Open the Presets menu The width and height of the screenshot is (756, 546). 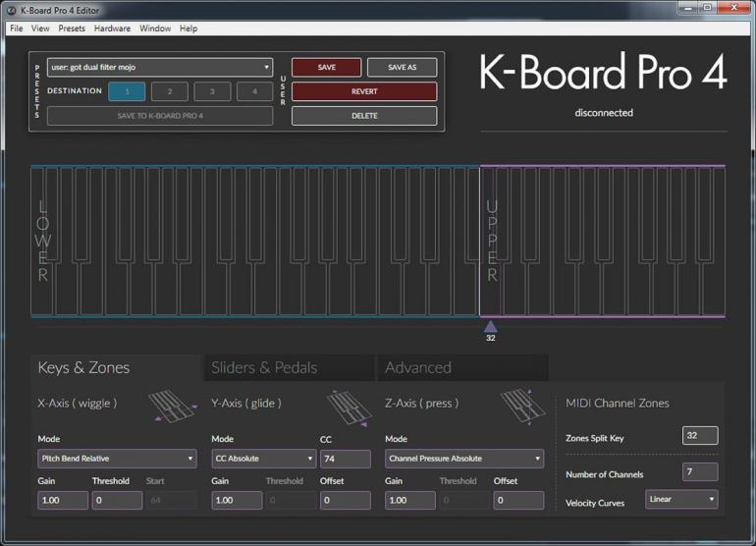coord(72,28)
